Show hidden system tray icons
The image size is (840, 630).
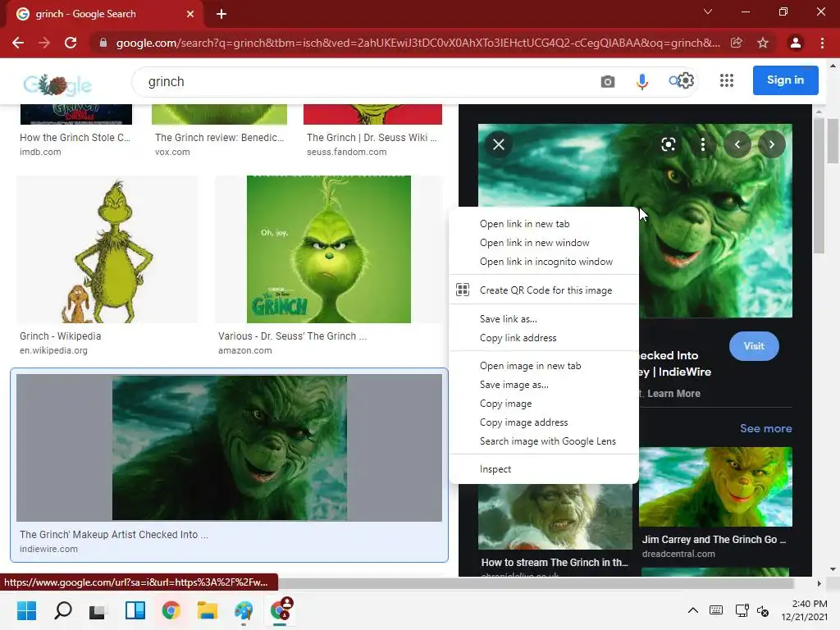pyautogui.click(x=692, y=610)
